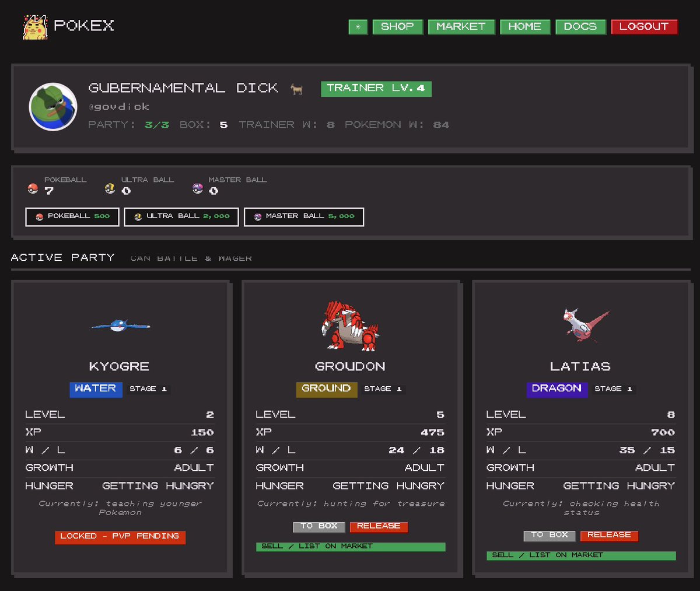Go to the MARKET page

[x=461, y=27]
